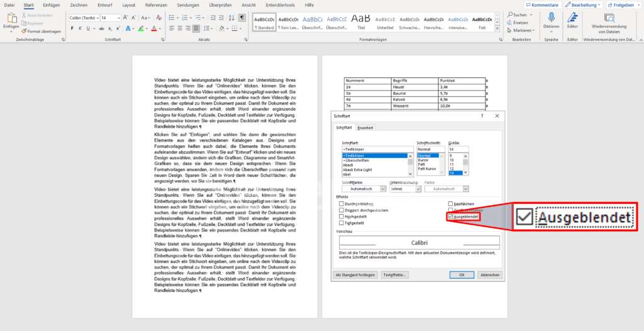
Task: Click the numbered list icon
Action: click(x=185, y=18)
